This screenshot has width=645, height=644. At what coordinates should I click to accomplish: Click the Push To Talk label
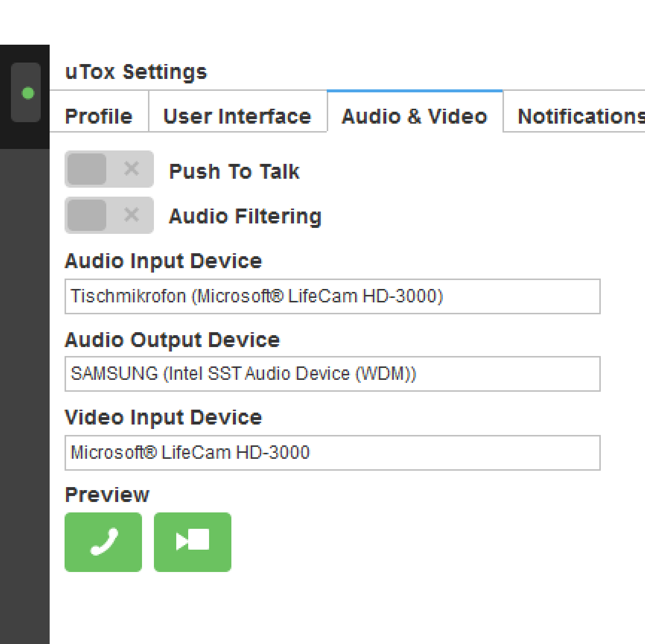234,172
